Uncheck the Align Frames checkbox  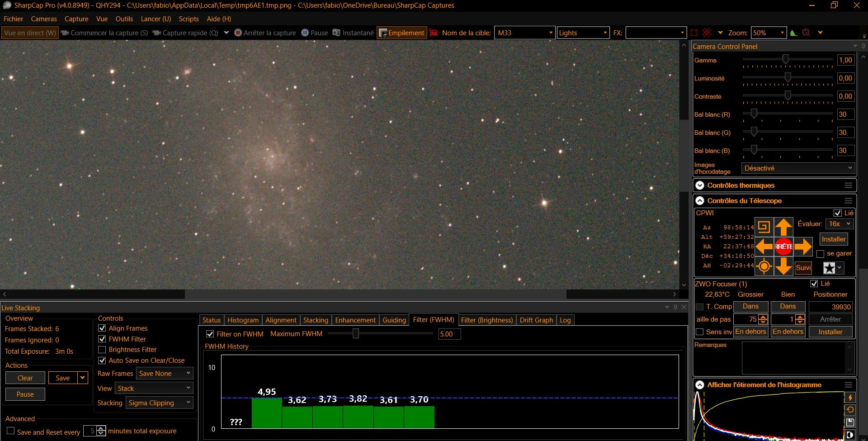[102, 328]
